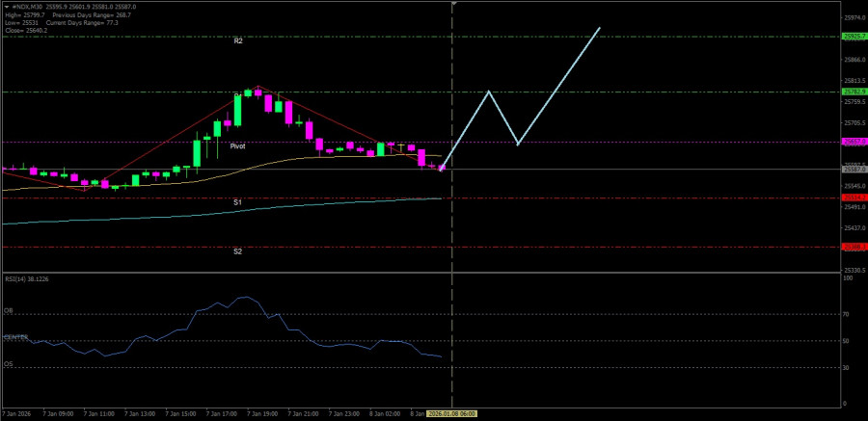The image size is (868, 421).
Task: Click the highlighted 2026.01.08 06:00 time label
Action: (x=452, y=413)
